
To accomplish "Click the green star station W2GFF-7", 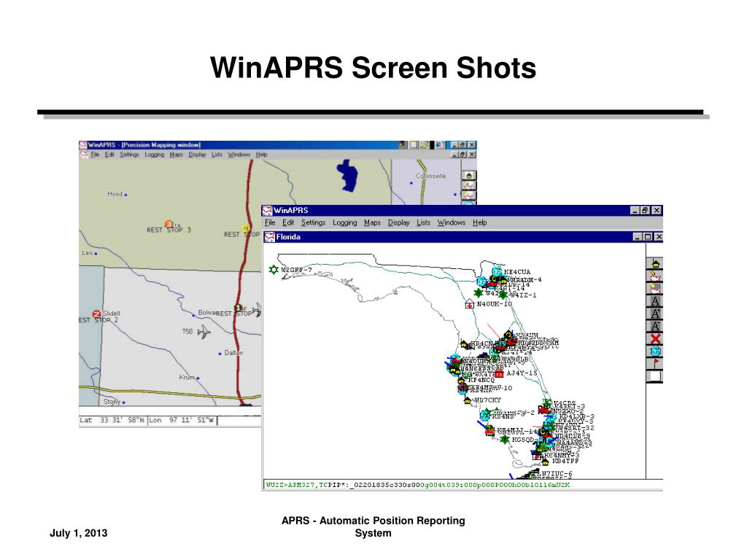I will [x=274, y=270].
